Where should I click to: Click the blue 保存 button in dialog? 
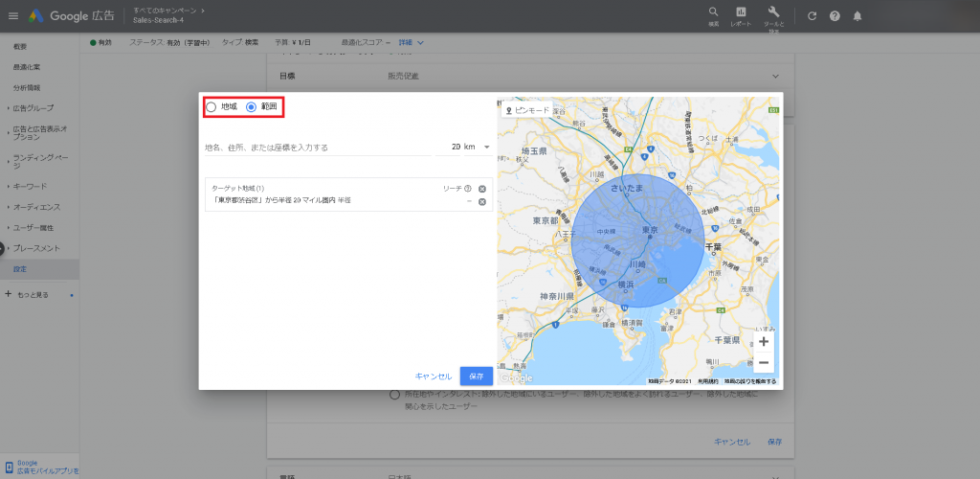tap(477, 376)
